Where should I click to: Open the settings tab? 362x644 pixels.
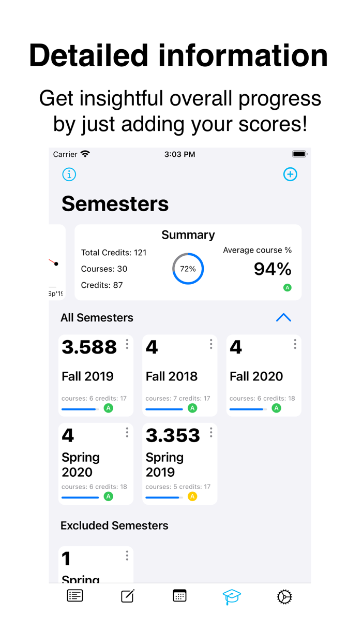point(284,596)
